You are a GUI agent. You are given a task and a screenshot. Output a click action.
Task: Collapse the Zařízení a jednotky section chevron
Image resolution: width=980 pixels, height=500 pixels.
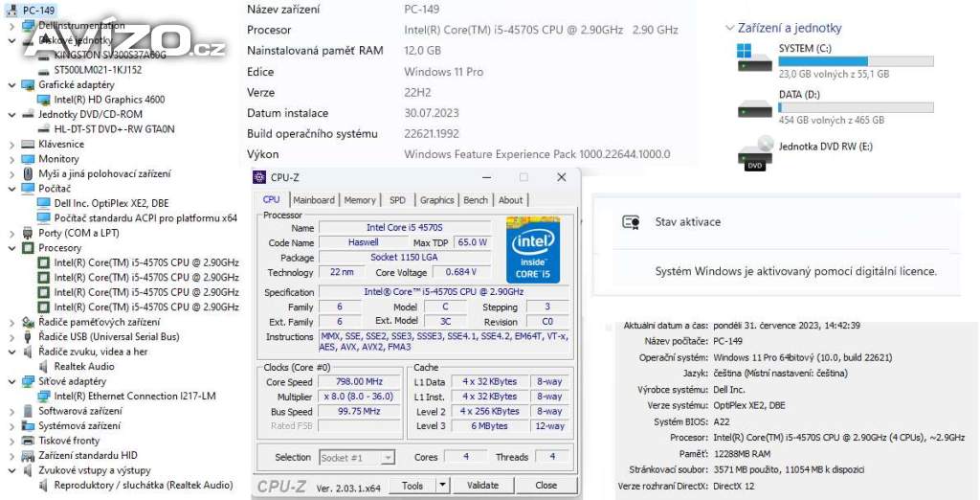coord(729,28)
